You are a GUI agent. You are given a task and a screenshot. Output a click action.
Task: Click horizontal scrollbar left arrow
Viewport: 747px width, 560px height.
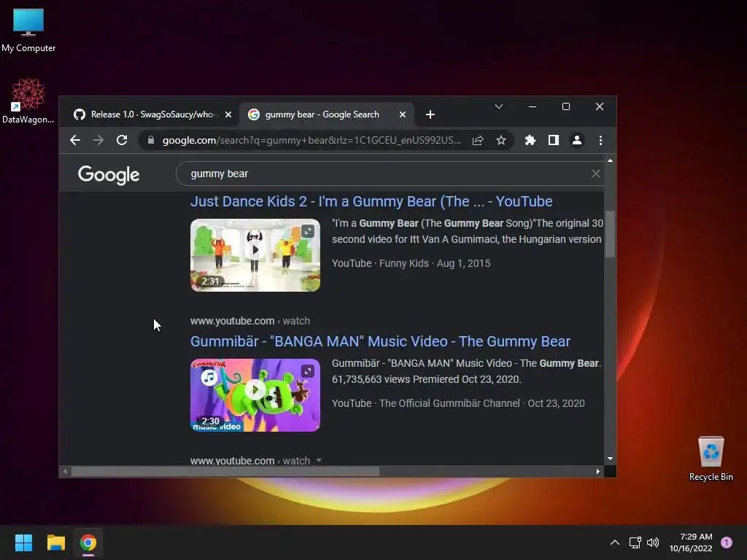click(x=65, y=472)
